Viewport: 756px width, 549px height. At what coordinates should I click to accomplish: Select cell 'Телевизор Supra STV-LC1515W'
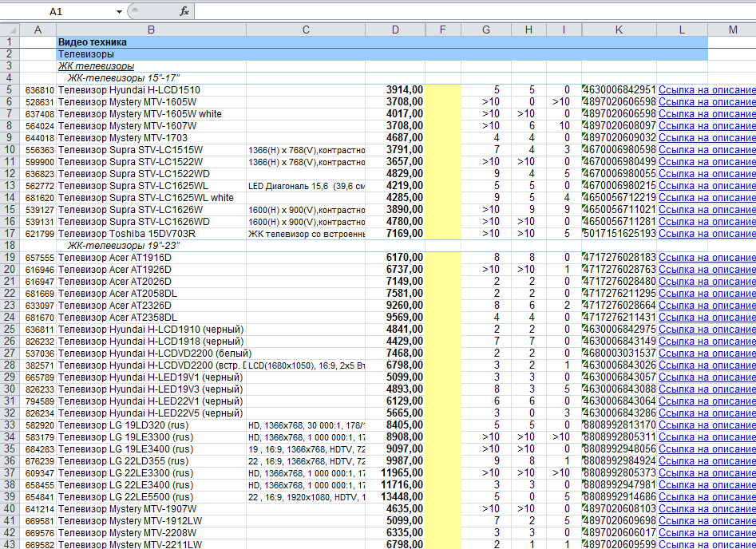(x=151, y=150)
